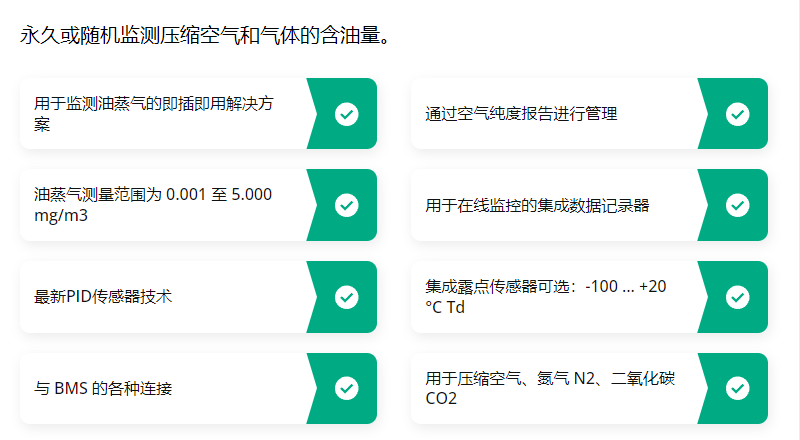The image size is (800, 440).
Task: Click the 二氧化碳 CO2 gas feature text
Action: click(550, 388)
